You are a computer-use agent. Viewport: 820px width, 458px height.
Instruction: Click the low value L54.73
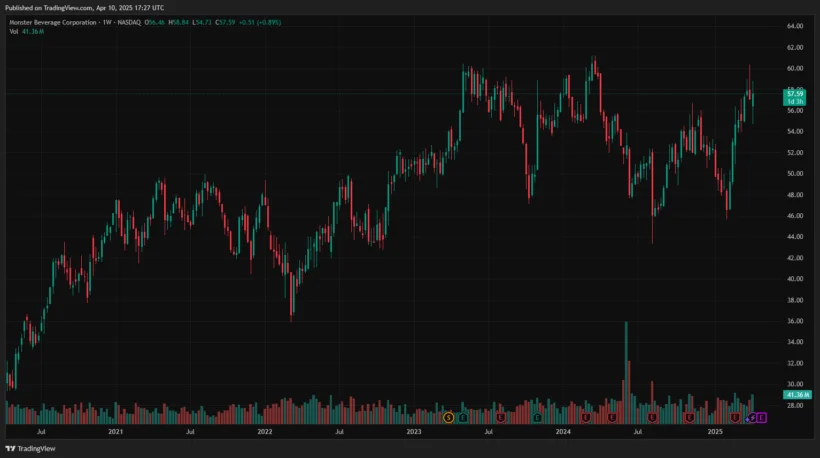pos(202,22)
